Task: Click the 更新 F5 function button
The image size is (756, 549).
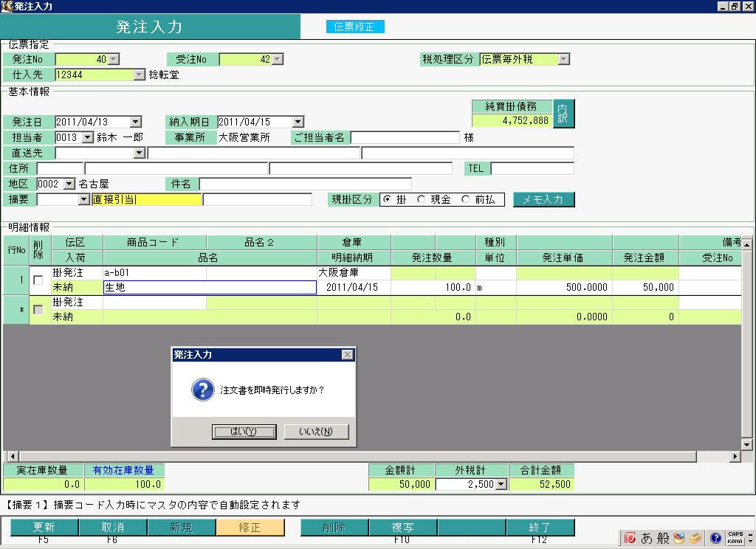Action: pos(44,528)
